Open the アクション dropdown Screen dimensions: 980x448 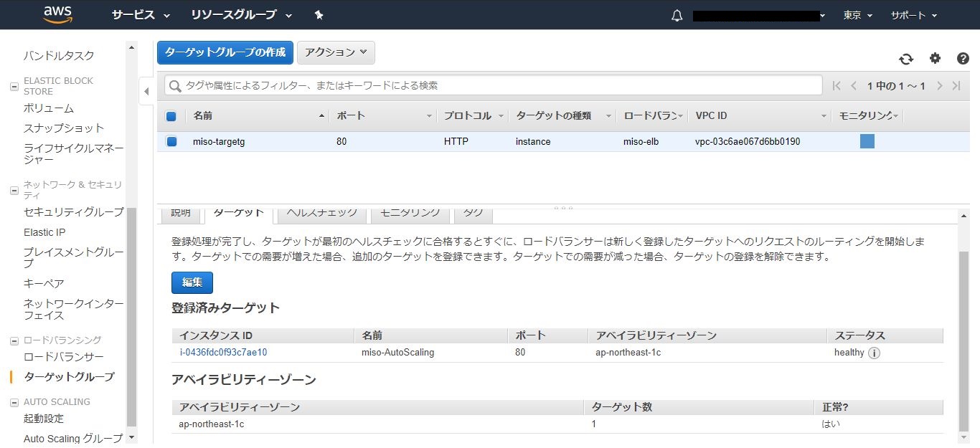click(x=335, y=52)
